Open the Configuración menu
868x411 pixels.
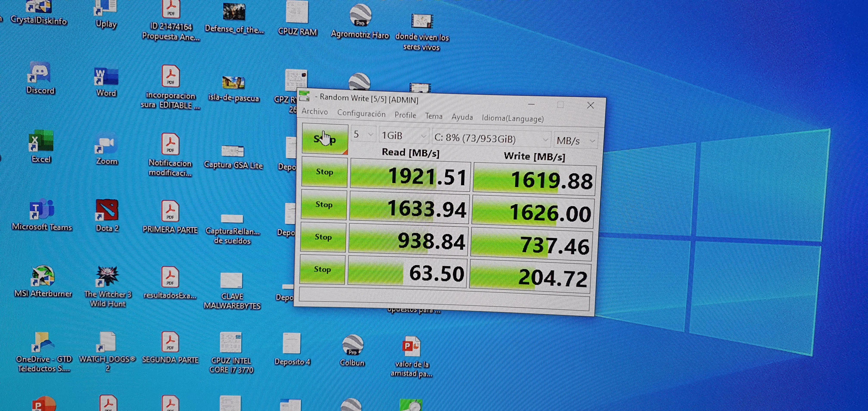pos(361,114)
